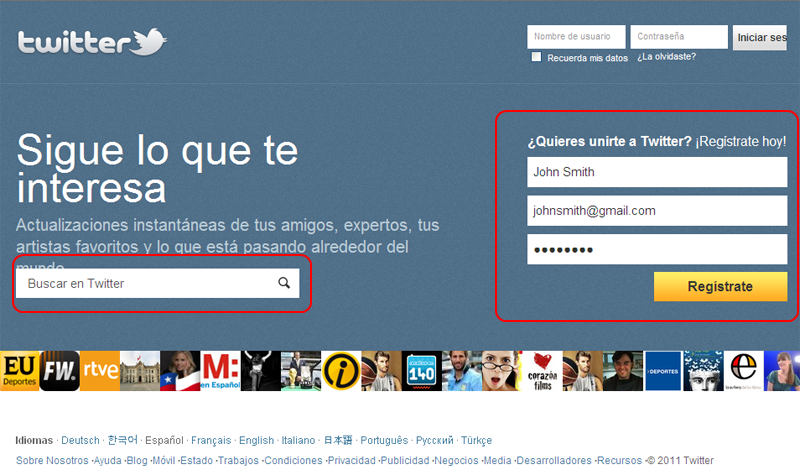This screenshot has height=475, width=800.
Task: Click the yellow Regístrate button
Action: [x=720, y=286]
